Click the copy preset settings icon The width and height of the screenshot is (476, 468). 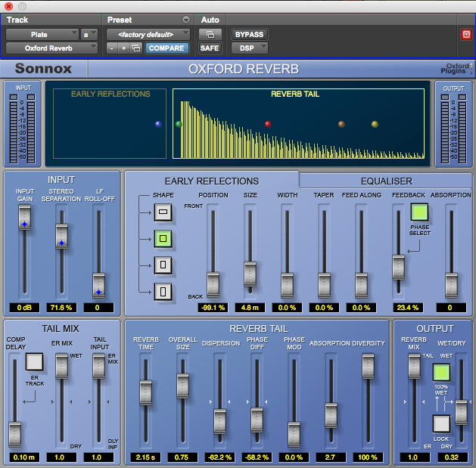click(x=136, y=48)
